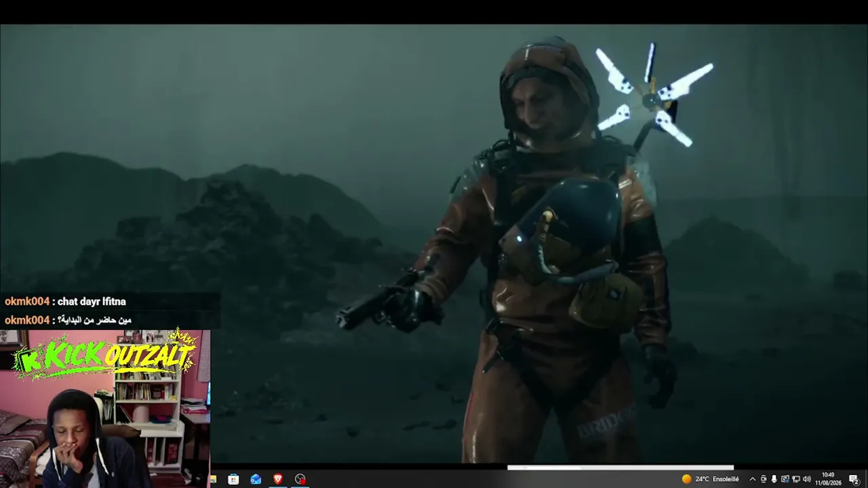Click the Arabic chat message from okmk004
868x488 pixels.
click(94, 320)
